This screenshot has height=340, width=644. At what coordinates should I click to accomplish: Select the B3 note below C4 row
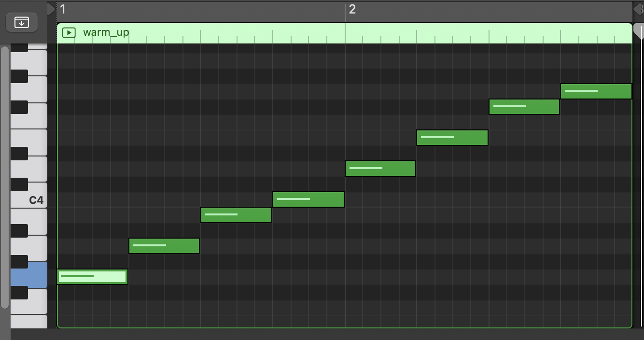[236, 215]
